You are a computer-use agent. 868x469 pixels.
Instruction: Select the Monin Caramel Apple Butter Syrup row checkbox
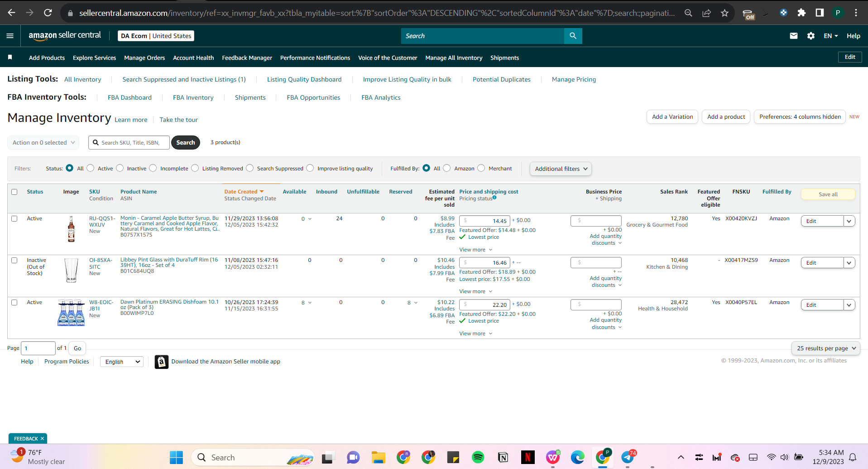[x=14, y=218]
